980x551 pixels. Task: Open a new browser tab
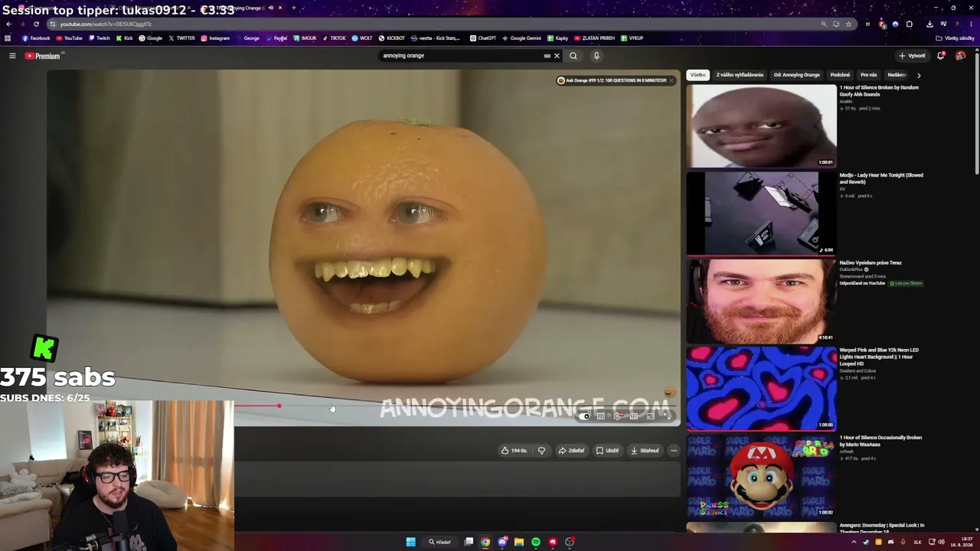293,8
